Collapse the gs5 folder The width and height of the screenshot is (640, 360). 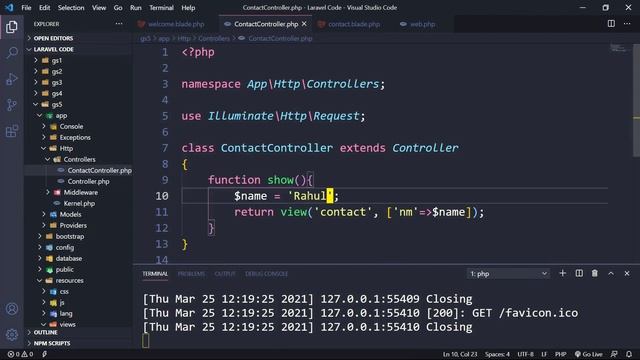point(57,104)
